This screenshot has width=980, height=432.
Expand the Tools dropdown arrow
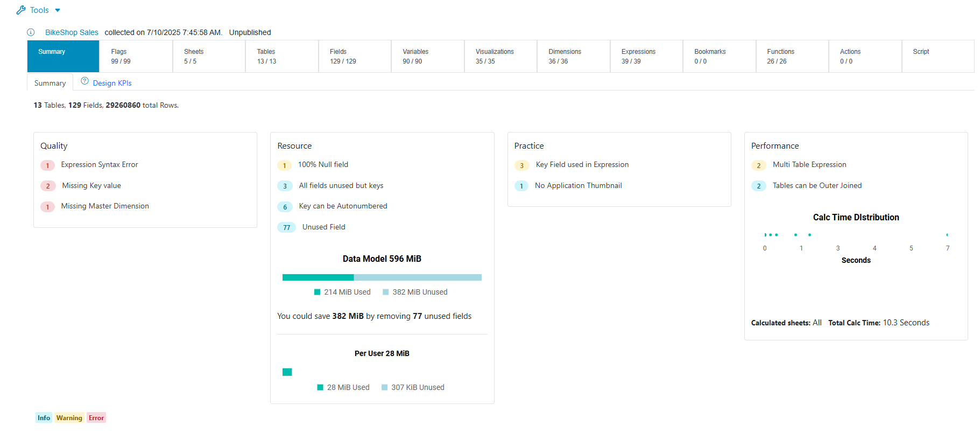tap(58, 10)
